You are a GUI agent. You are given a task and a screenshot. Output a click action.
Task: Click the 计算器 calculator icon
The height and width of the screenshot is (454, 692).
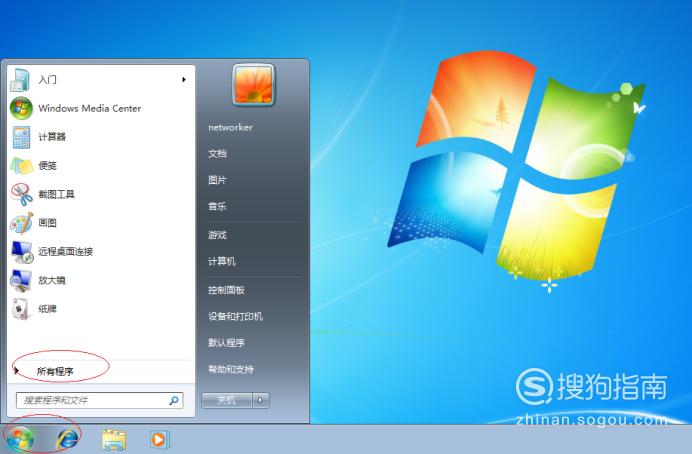[x=21, y=137]
